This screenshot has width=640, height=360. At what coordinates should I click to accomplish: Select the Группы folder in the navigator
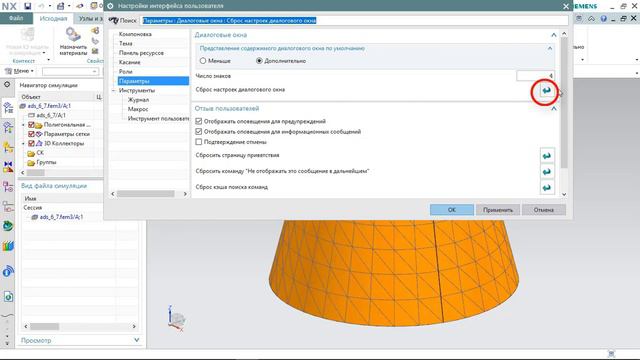point(46,162)
